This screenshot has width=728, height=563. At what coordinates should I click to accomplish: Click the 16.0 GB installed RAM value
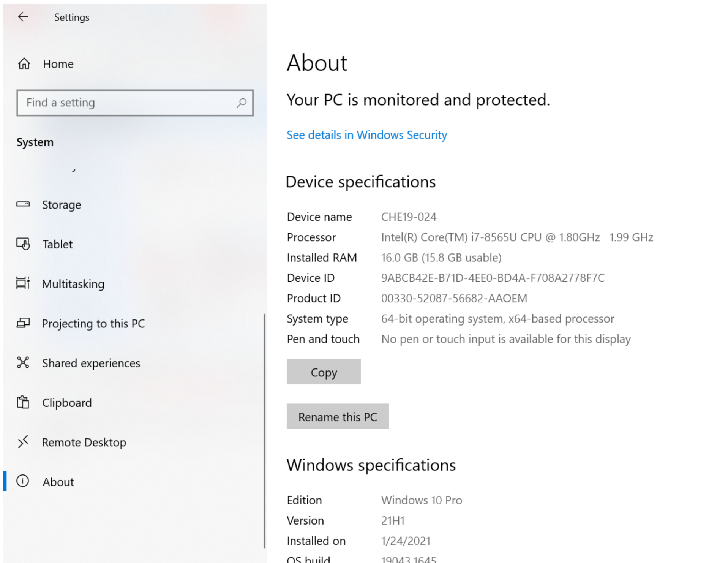click(441, 258)
